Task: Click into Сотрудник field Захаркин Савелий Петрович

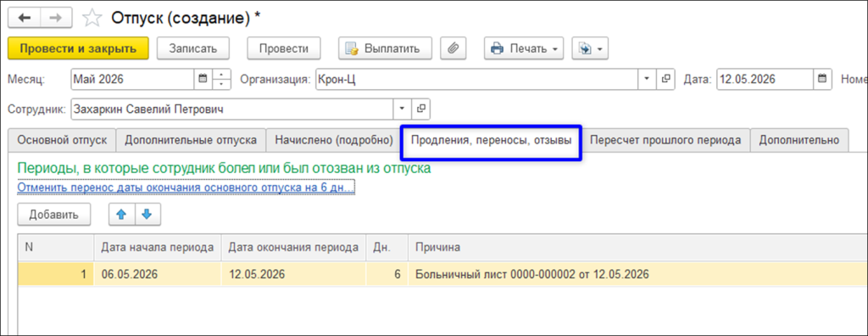Action: [232, 109]
